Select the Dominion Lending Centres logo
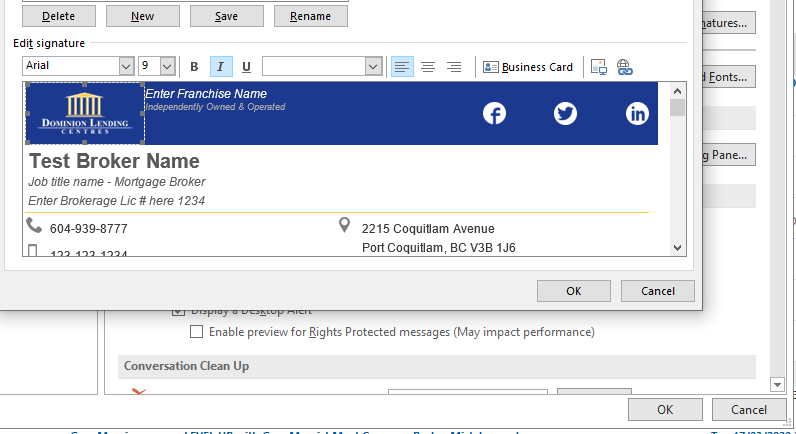 [85, 113]
